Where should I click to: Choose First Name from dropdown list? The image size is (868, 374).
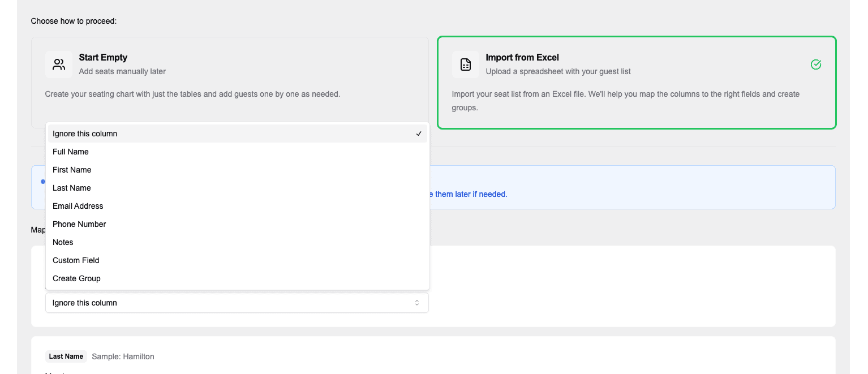click(x=72, y=170)
